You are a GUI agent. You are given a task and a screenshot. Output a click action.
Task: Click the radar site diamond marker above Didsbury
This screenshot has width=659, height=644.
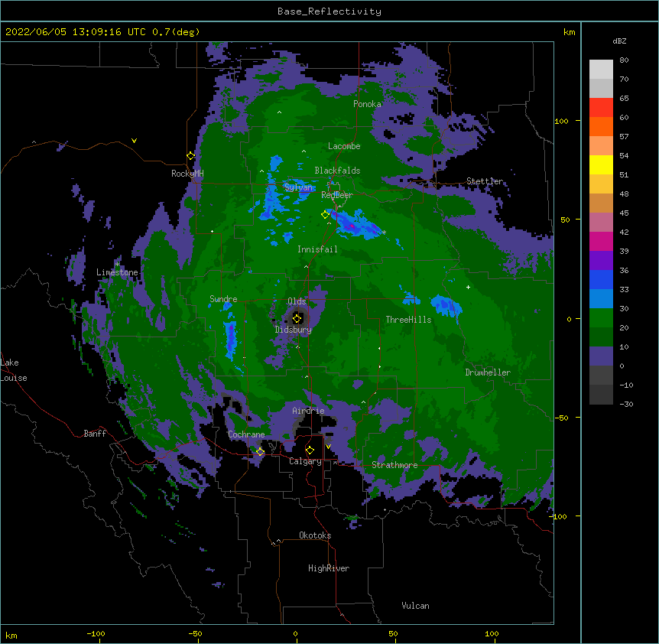point(297,319)
